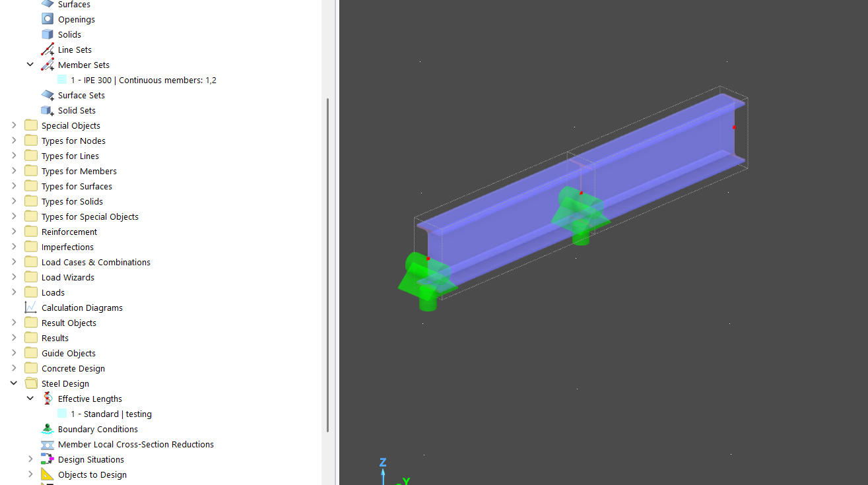Screen dimensions: 868x485
Task: Click the Member Local Cross-Section Reductions icon
Action: click(48, 444)
